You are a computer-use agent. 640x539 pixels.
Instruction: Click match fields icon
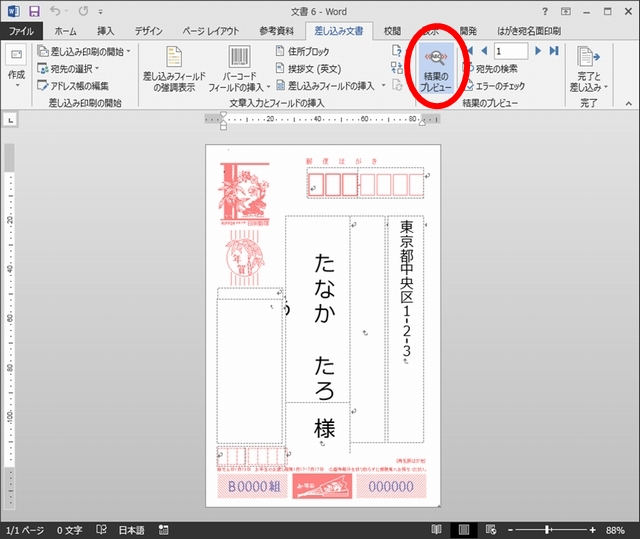(396, 68)
